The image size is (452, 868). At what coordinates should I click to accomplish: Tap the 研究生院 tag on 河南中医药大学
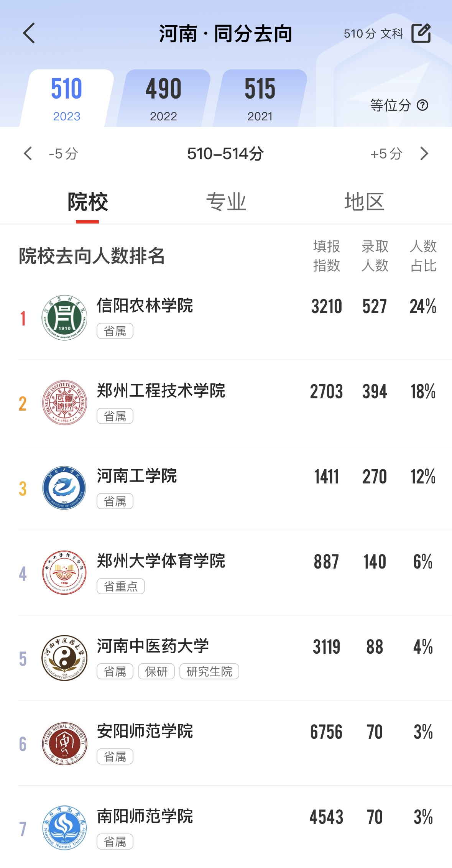pos(209,671)
